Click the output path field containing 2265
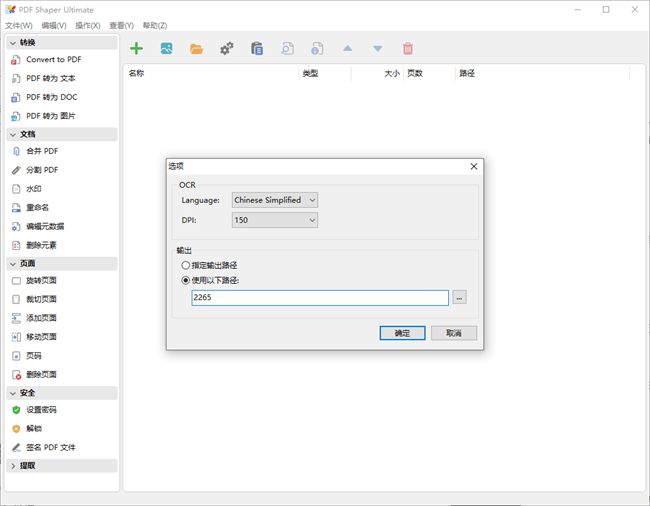Screen dimensions: 650x506 tap(319, 298)
